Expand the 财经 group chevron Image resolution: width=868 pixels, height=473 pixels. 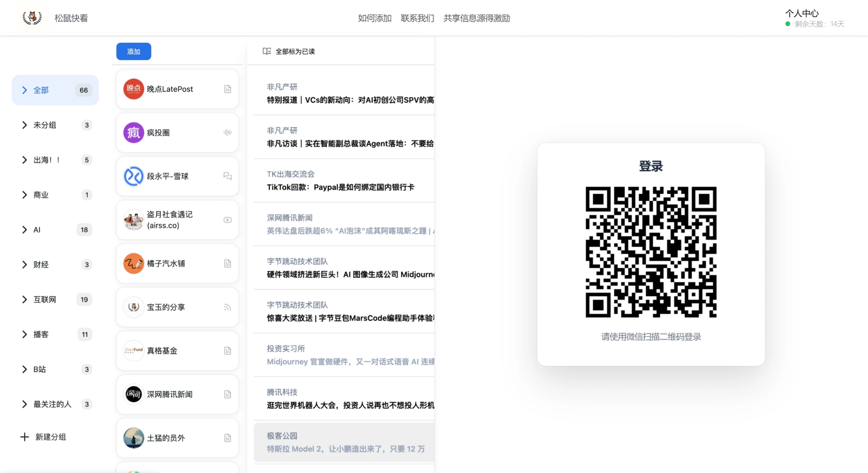[24, 265]
